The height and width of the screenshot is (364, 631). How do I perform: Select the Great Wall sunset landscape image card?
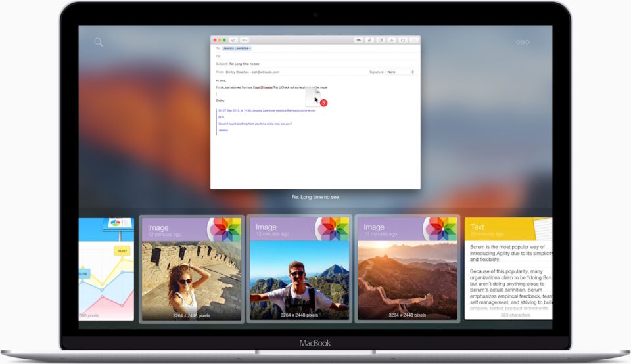pyautogui.click(x=408, y=269)
